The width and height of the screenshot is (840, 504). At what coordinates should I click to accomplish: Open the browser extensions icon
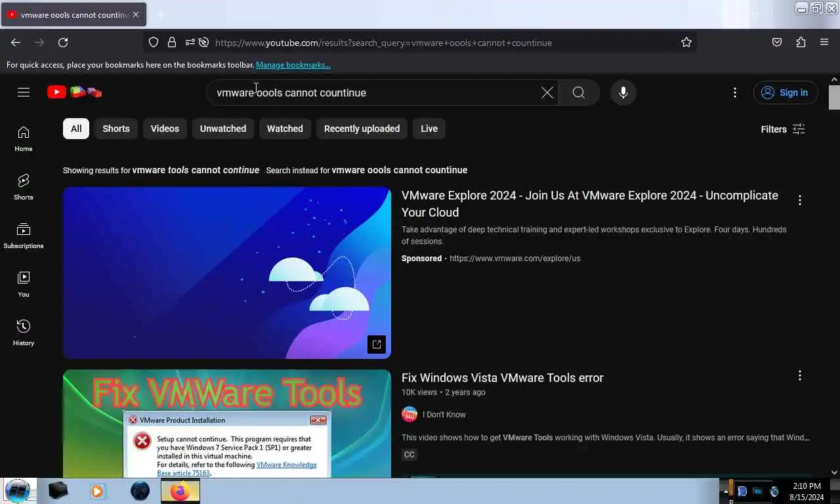(801, 43)
